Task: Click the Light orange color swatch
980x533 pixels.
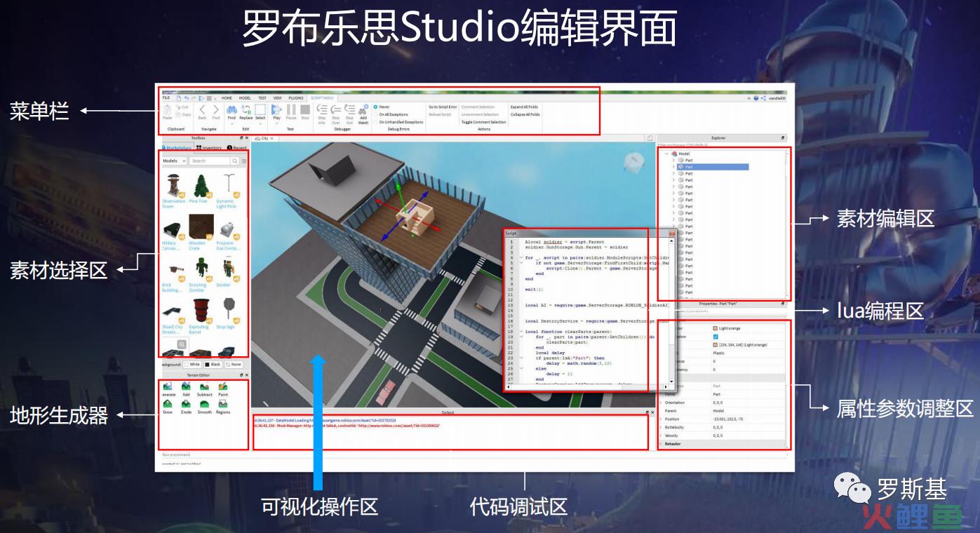Action: click(x=716, y=328)
